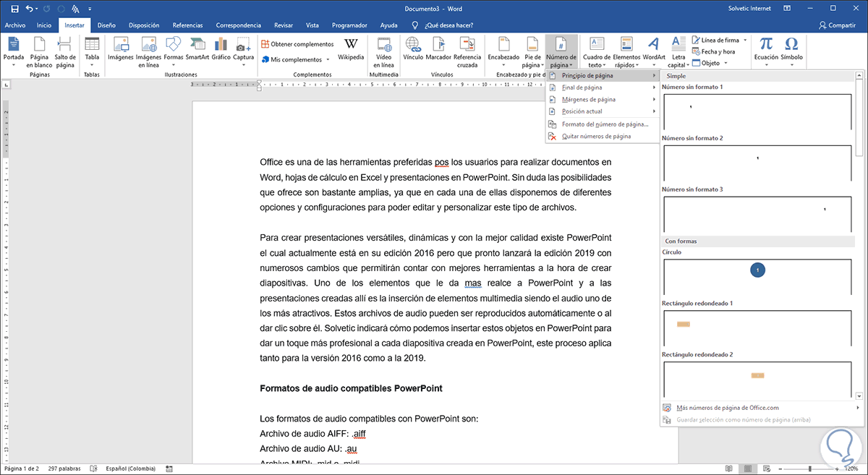Viewport: 868px width, 475px height.
Task: Open the Captura screenshot tool
Action: pyautogui.click(x=244, y=51)
